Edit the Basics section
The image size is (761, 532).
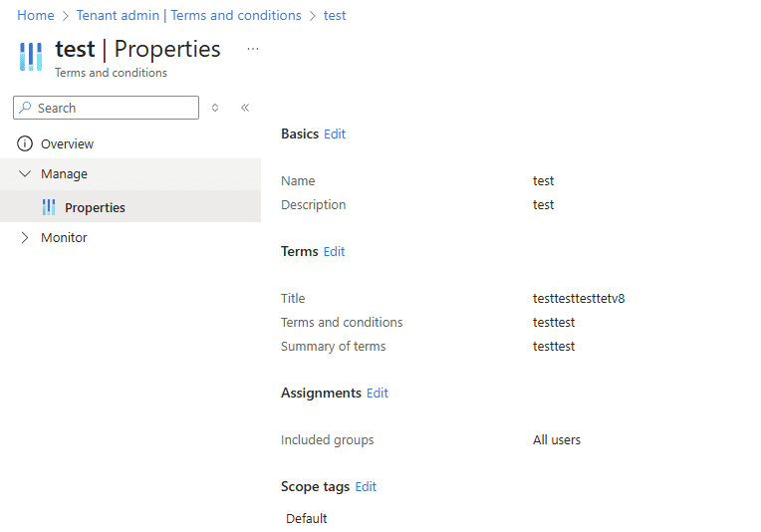[335, 133]
